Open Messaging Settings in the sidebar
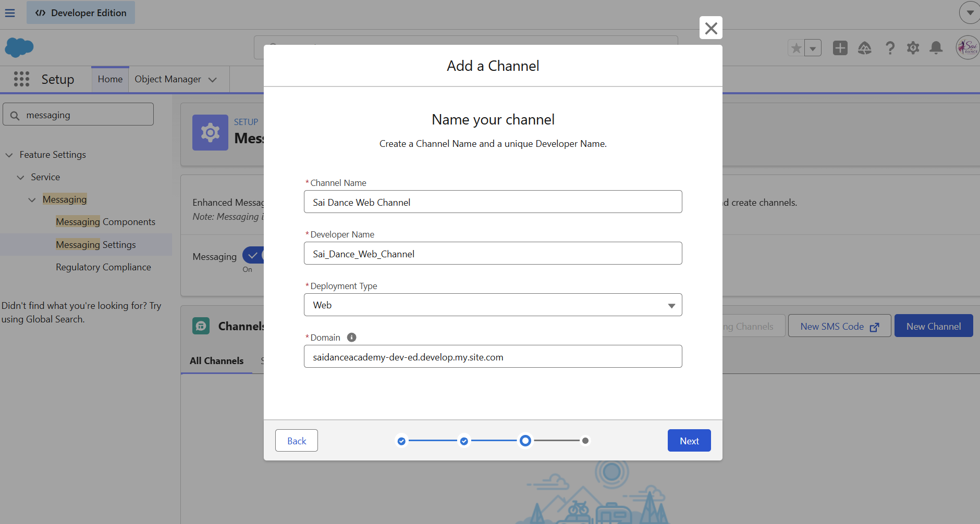This screenshot has height=524, width=980. pos(96,245)
